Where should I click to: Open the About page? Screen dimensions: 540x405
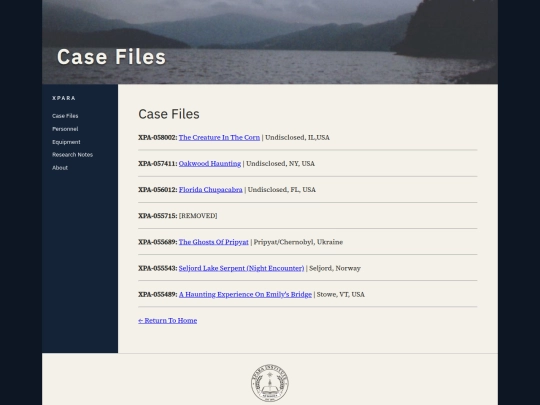coord(60,168)
